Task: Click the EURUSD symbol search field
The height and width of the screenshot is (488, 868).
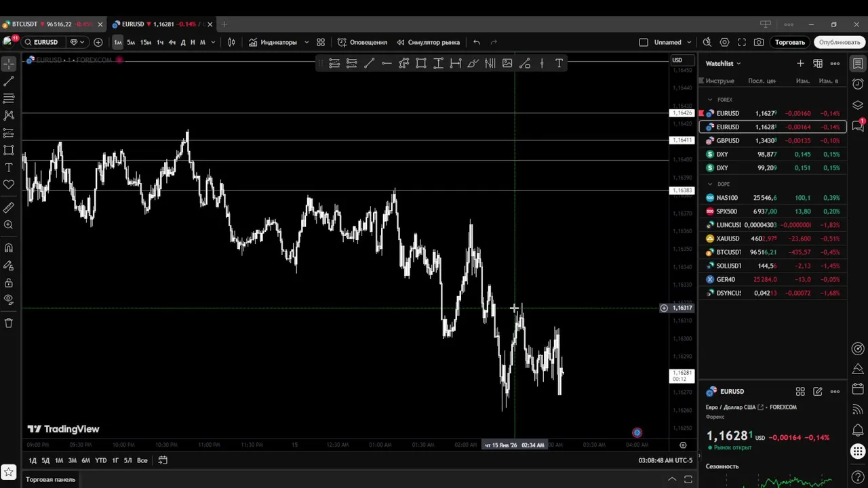Action: tap(45, 42)
